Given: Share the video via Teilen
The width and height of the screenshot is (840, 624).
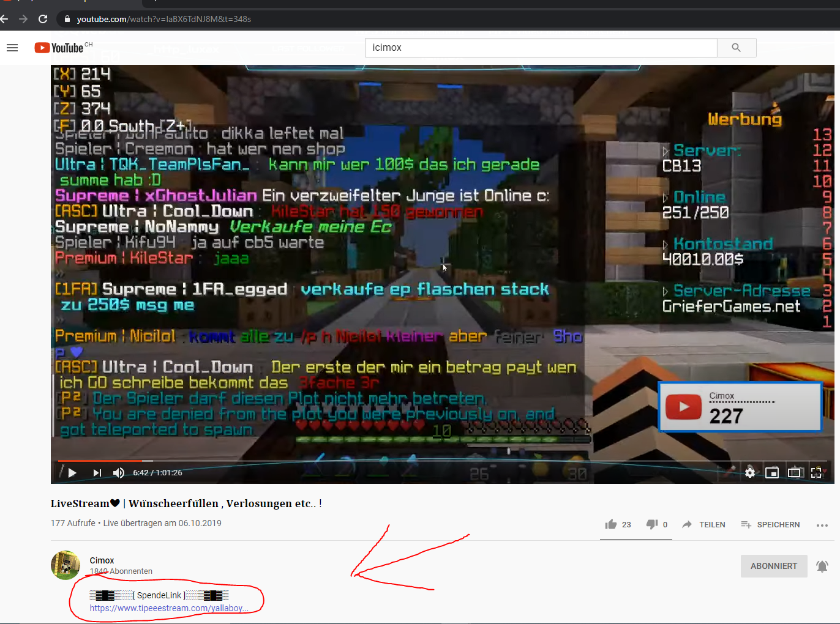Looking at the screenshot, I should (x=703, y=524).
